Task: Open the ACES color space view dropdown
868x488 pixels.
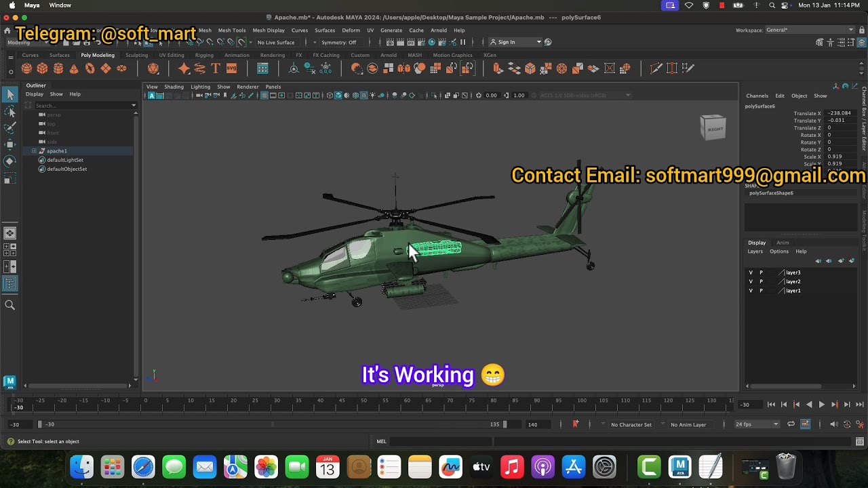Action: 585,96
